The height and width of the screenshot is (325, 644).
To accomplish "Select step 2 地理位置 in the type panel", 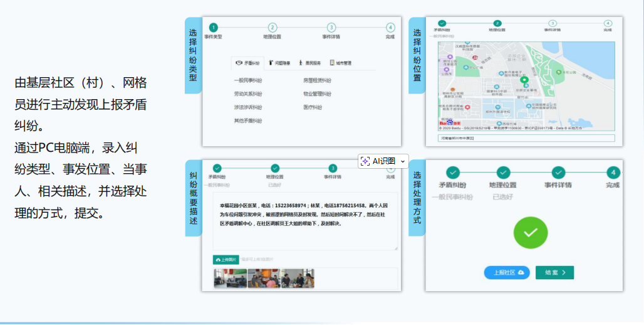I will point(273,28).
